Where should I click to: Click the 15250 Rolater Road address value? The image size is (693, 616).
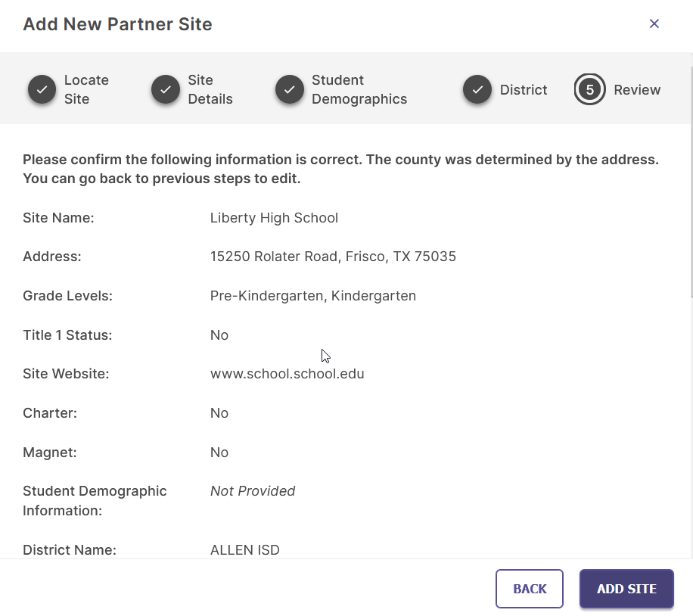pos(333,257)
